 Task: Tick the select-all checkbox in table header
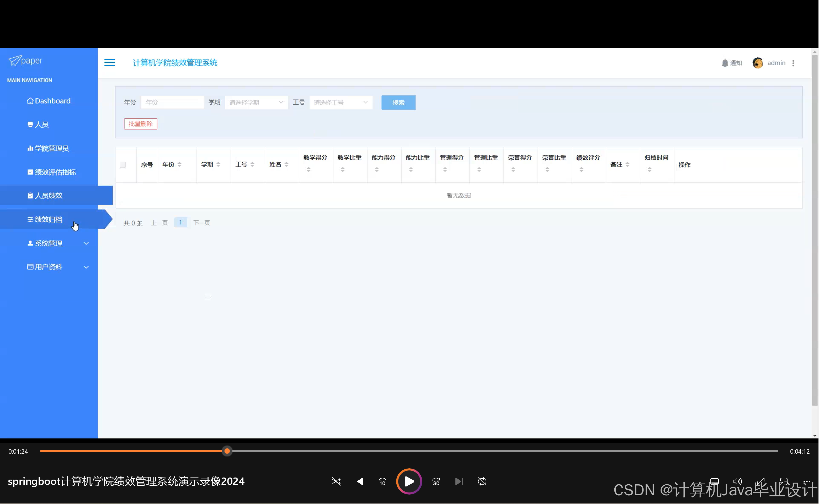coord(123,165)
